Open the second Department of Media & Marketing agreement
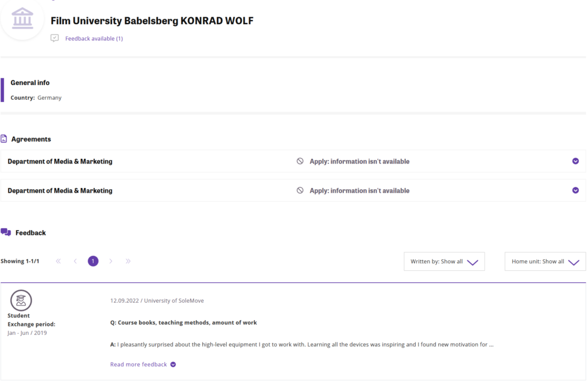The height and width of the screenshot is (382, 588). click(x=293, y=190)
